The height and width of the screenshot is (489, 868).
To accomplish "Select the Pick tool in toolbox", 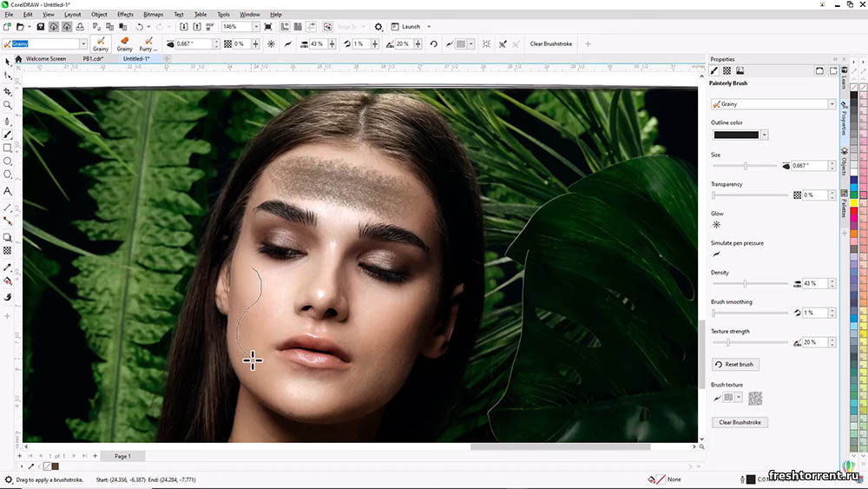I will 7,62.
